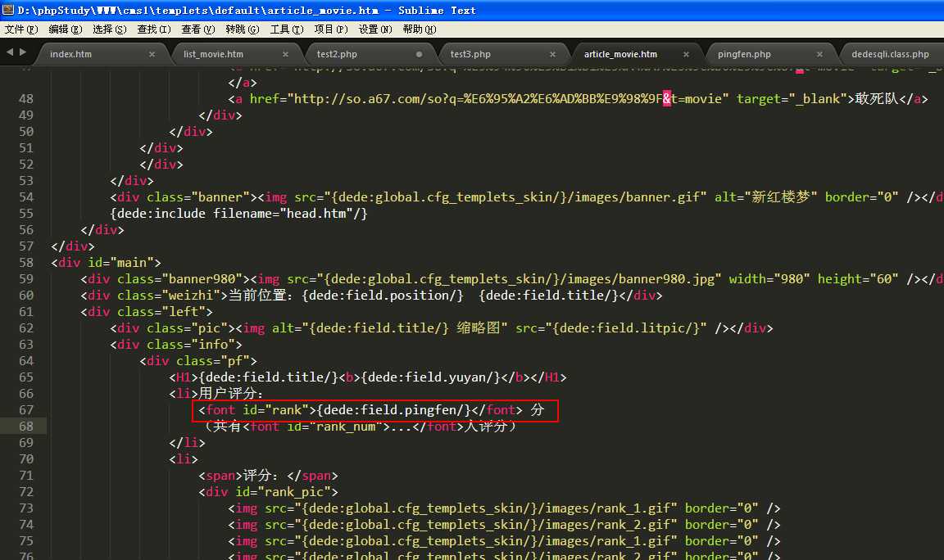This screenshot has height=560, width=944.
Task: Click 敢死队 link text on line 48
Action: 877,98
